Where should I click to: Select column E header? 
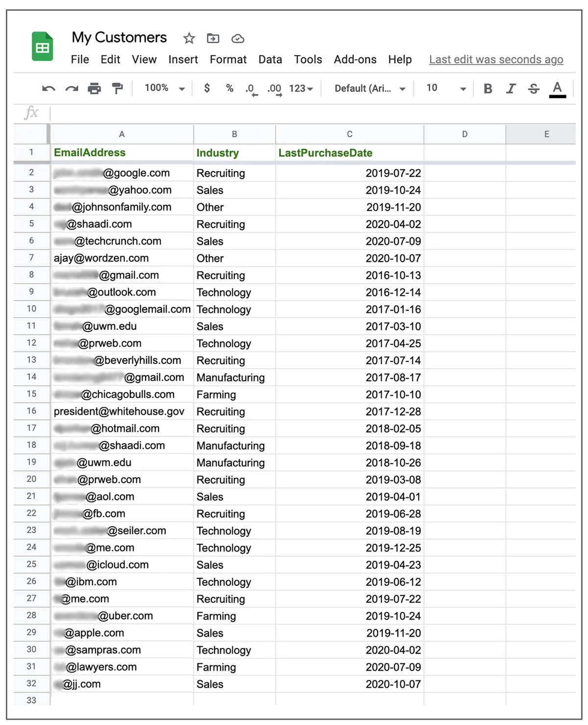541,134
